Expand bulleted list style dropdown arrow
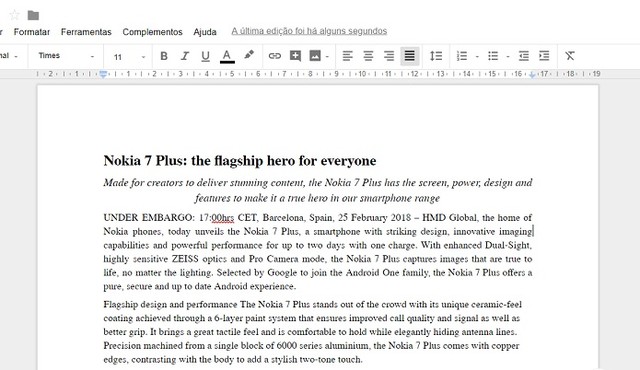The image size is (640, 370). pos(508,56)
